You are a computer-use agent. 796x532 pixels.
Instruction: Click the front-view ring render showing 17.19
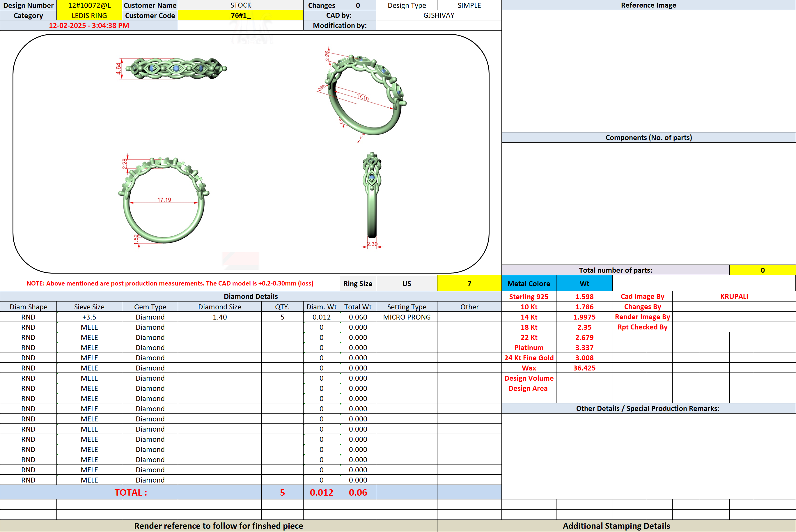point(164,201)
